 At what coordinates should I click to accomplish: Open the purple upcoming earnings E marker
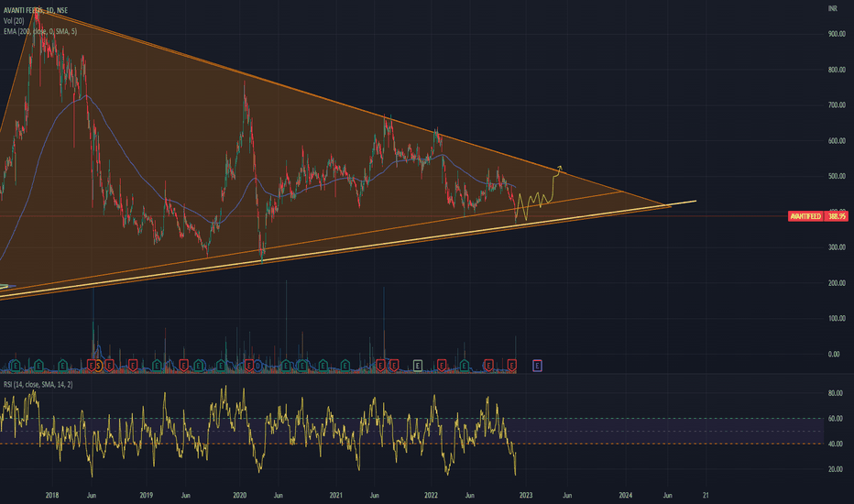coord(537,366)
